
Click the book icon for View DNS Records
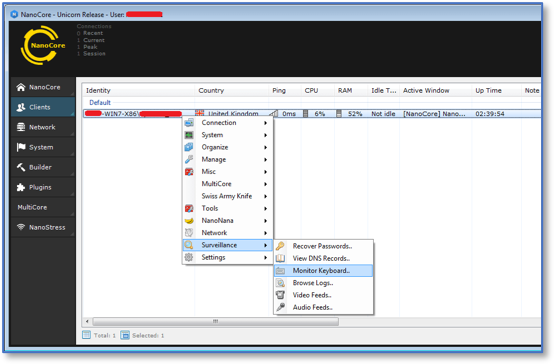(x=280, y=258)
